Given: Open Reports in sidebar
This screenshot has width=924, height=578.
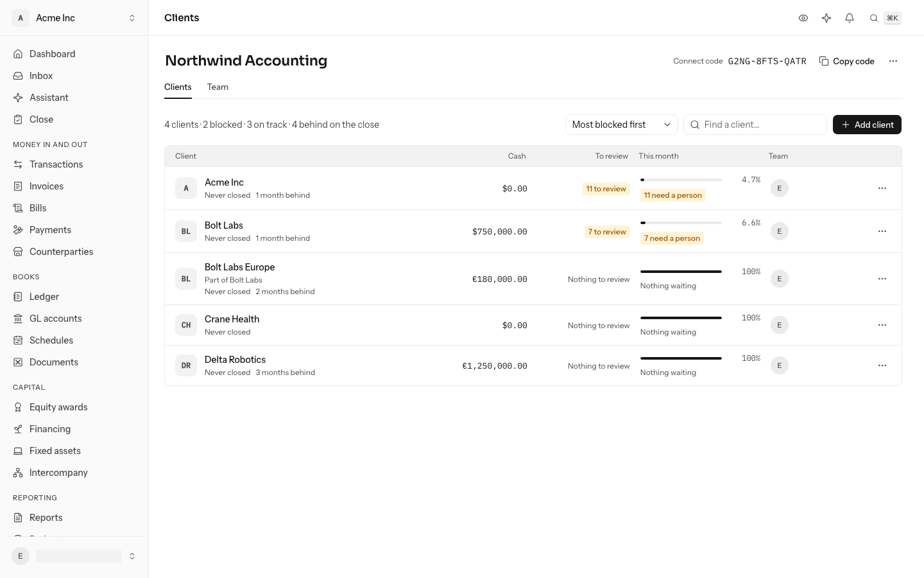Looking at the screenshot, I should (74, 518).
